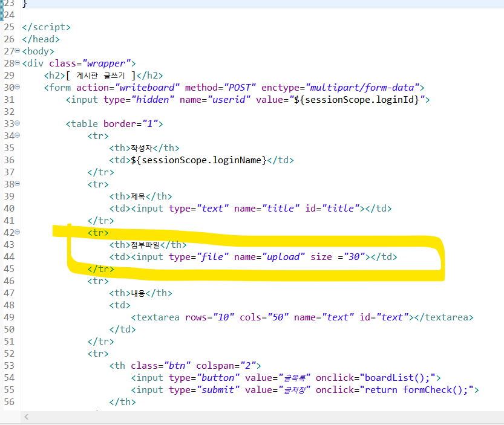Click the <body> tag text
Image resolution: width=504 pixels, height=425 pixels.
tap(38, 51)
